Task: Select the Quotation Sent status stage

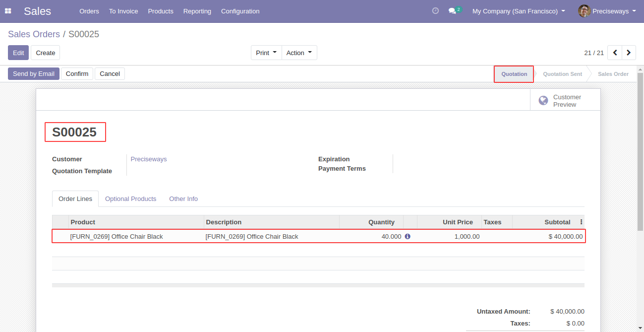Action: [562, 74]
